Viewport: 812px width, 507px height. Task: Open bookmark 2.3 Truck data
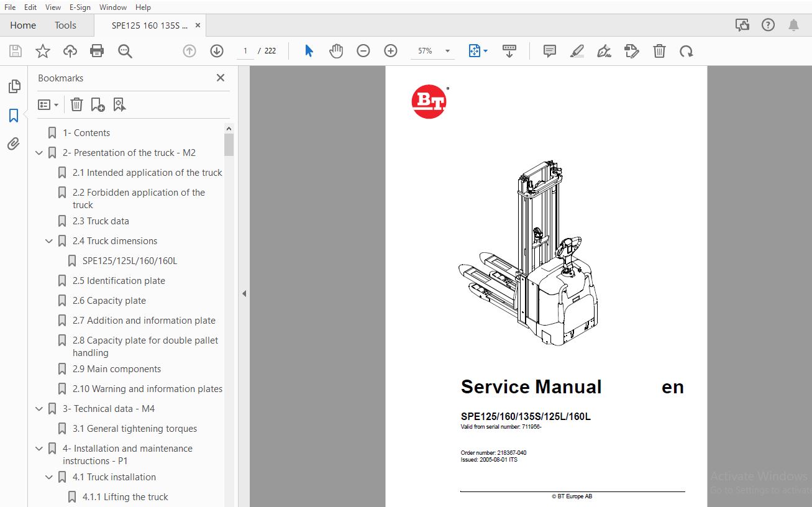[x=101, y=221]
